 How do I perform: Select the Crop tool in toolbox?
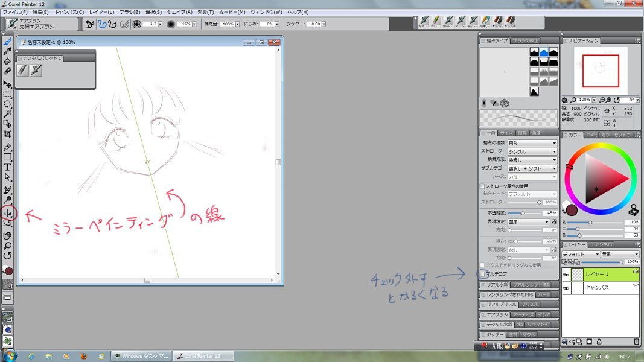tap(8, 134)
